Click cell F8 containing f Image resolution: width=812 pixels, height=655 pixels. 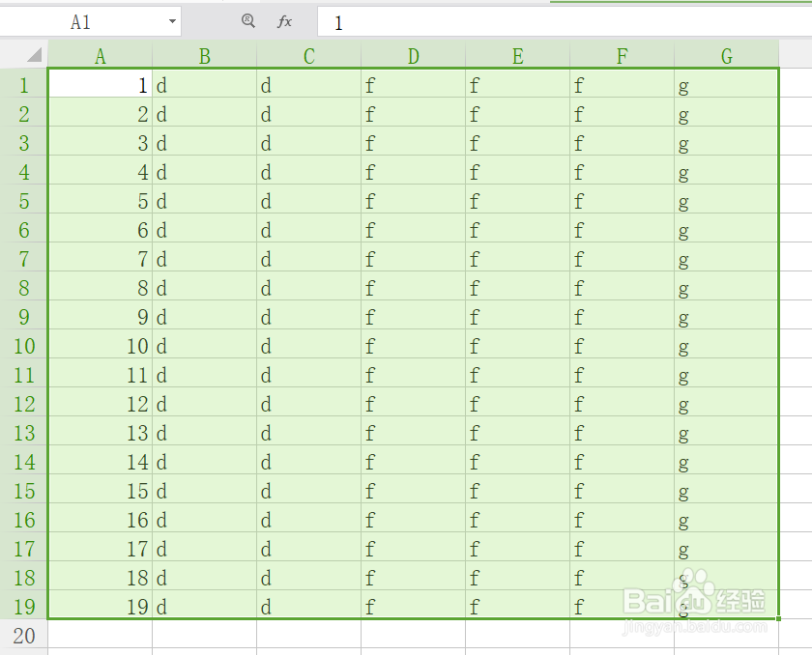click(622, 286)
